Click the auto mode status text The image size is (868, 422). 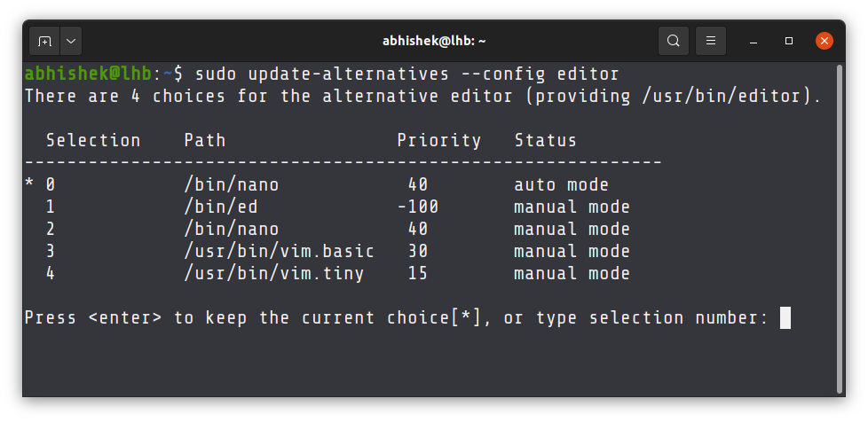(561, 185)
